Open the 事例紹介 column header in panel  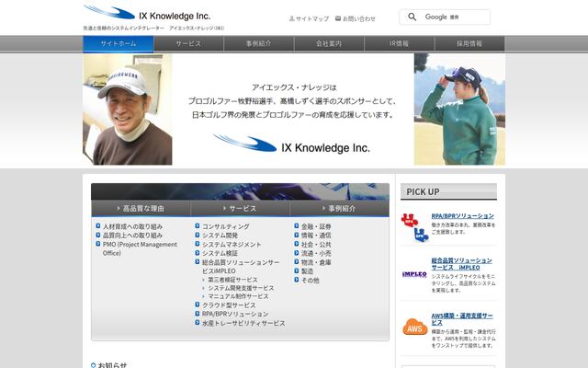coord(339,209)
